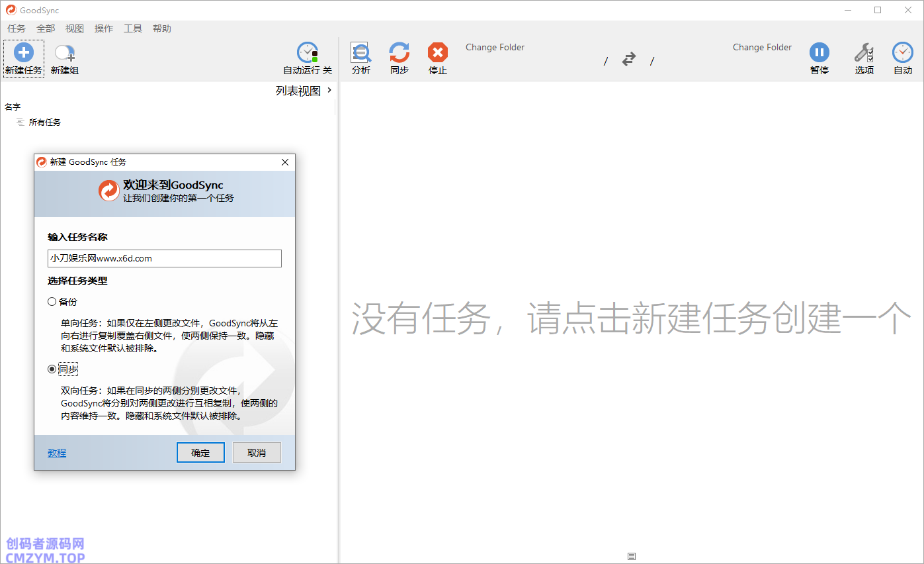This screenshot has height=564, width=924.
Task: Click the 新建组 (New Group) icon
Action: (64, 53)
